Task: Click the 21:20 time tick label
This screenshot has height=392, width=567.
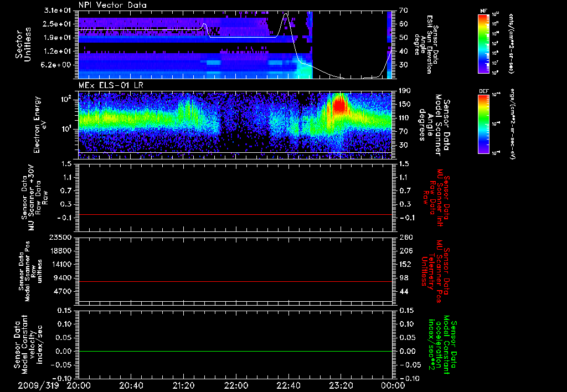Action: 183,386
